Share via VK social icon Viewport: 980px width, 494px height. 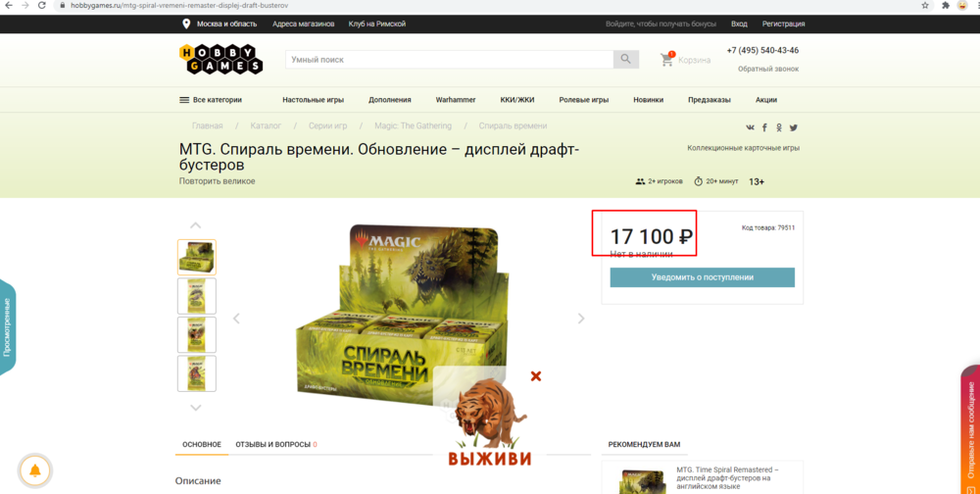(x=750, y=127)
